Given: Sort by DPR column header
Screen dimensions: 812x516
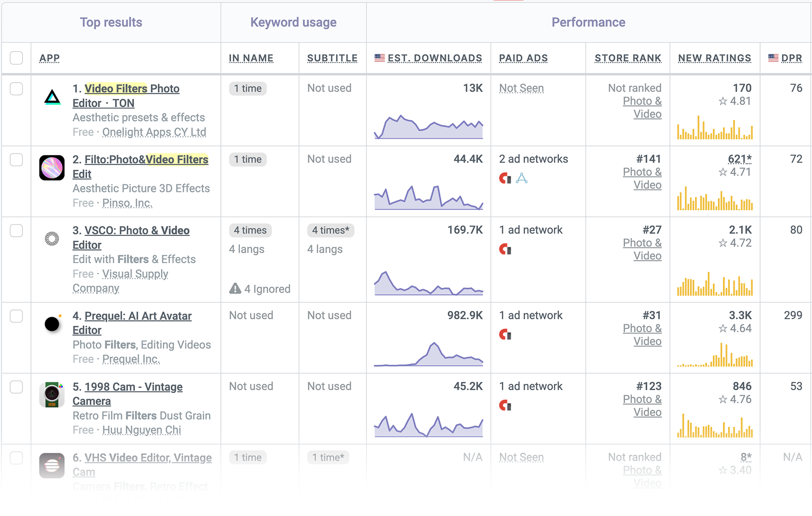Looking at the screenshot, I should [792, 58].
